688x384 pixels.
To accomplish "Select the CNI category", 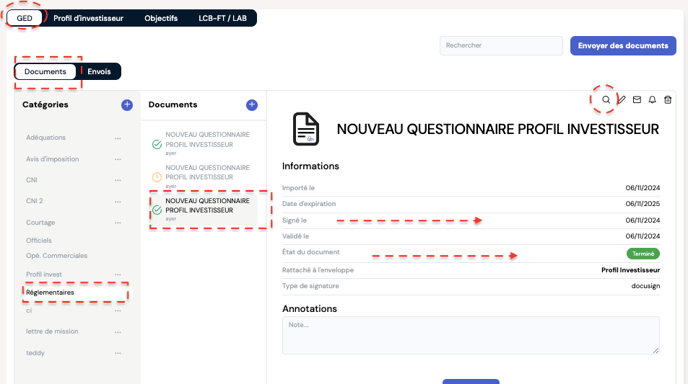I will coord(32,180).
